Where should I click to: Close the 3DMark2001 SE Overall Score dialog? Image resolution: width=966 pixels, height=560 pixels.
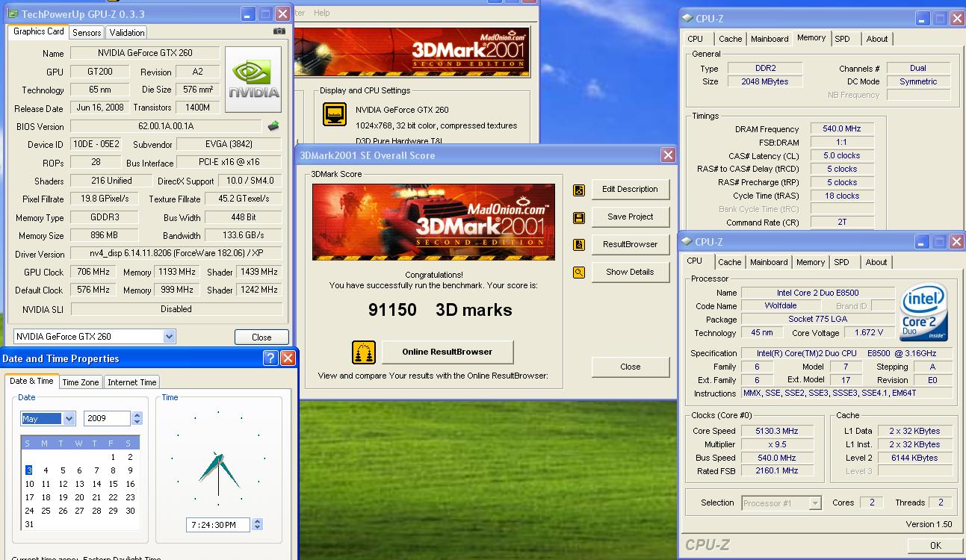click(x=668, y=155)
